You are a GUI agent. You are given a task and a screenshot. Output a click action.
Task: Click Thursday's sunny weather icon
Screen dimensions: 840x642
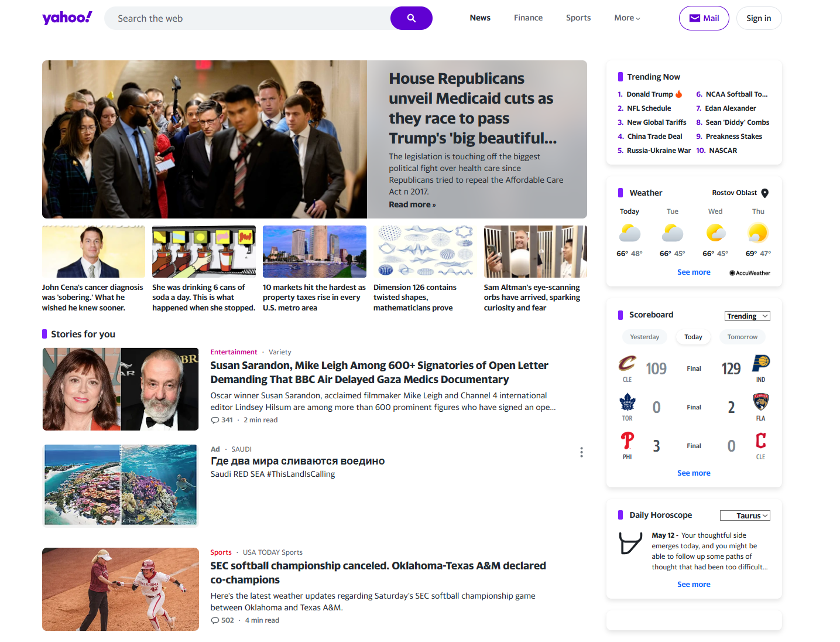(758, 233)
